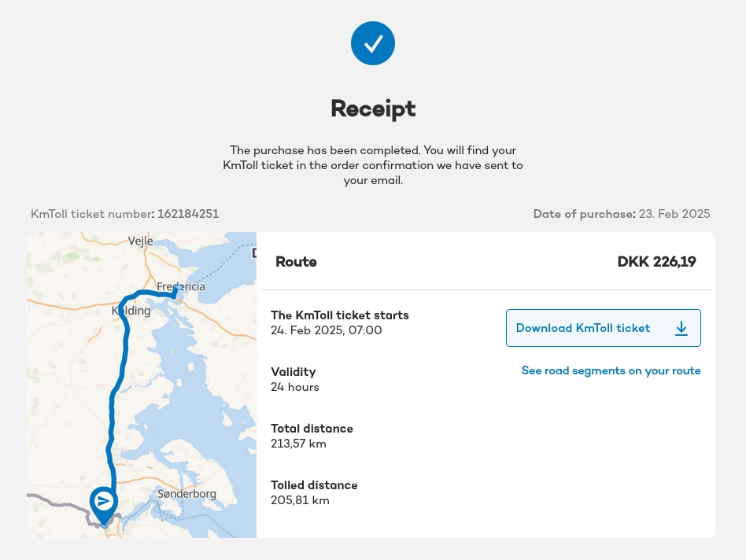Download the KmToll ticket
The width and height of the screenshot is (746, 560).
[x=582, y=328]
